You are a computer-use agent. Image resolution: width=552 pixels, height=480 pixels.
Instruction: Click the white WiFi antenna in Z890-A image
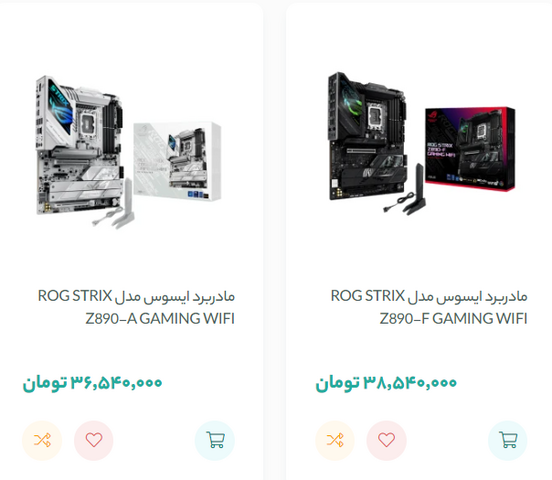(115, 205)
